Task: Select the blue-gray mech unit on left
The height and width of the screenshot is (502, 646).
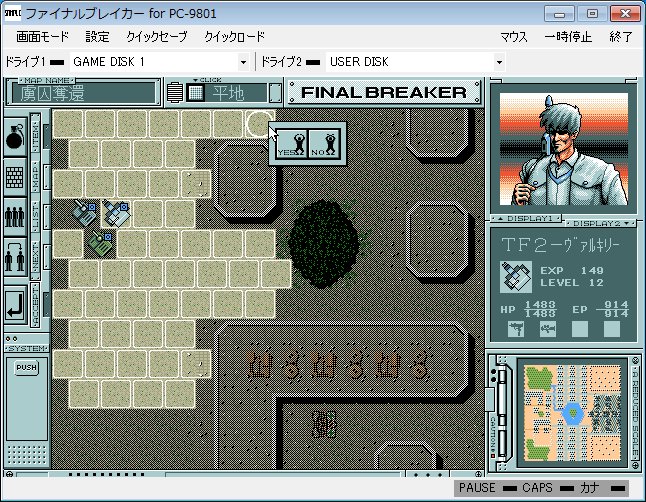Action: pyautogui.click(x=84, y=213)
